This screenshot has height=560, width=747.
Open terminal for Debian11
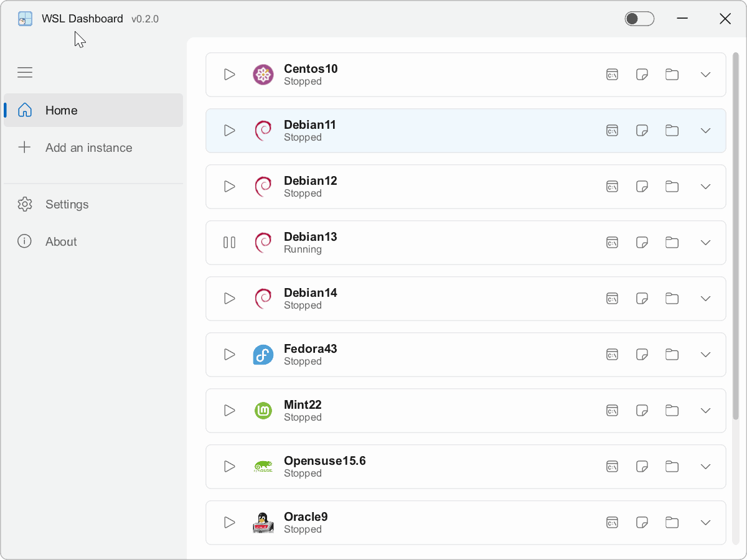[613, 131]
